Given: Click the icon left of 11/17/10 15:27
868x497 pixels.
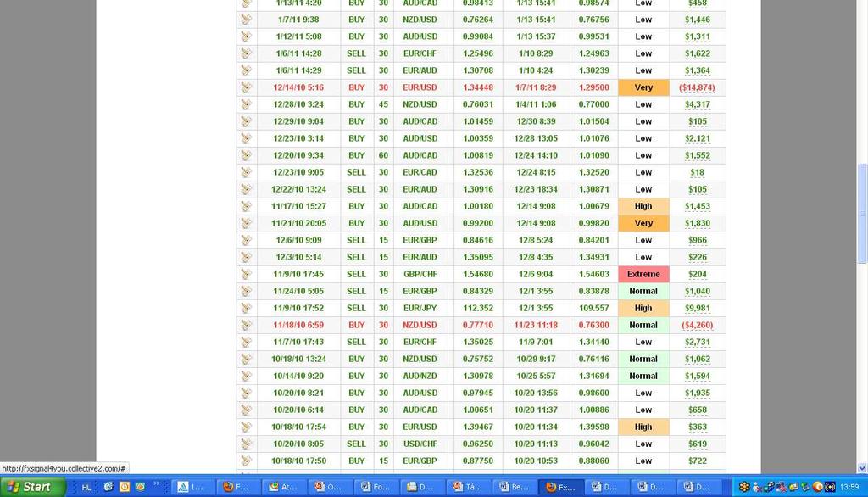Looking at the screenshot, I should (247, 206).
